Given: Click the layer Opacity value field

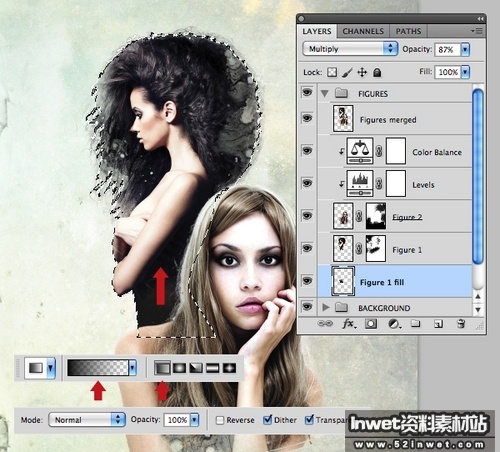Looking at the screenshot, I should 448,50.
